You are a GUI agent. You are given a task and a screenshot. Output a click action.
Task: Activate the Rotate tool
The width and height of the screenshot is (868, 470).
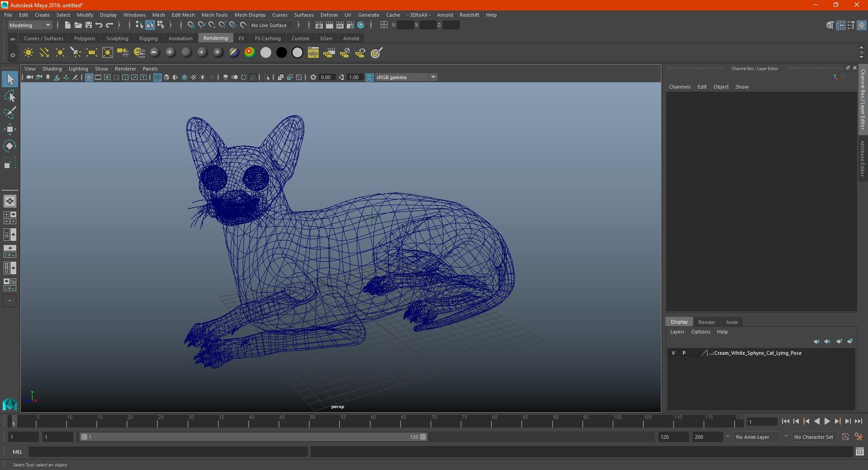[10, 146]
